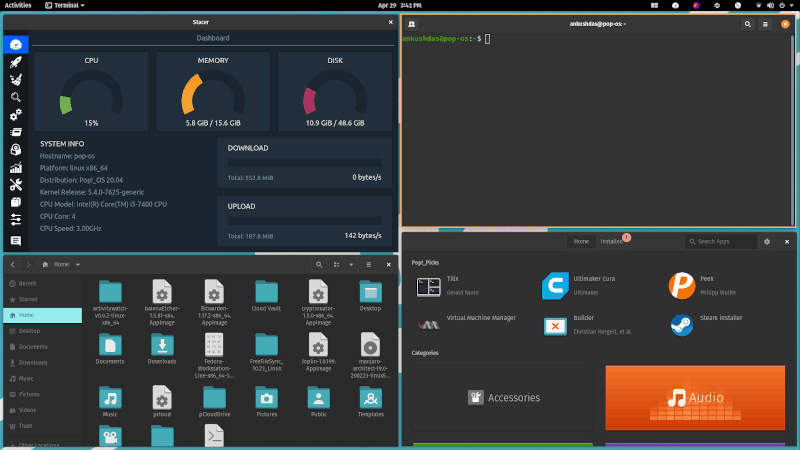Open wrench and screwdriver tools icon in Stacer

click(x=16, y=185)
